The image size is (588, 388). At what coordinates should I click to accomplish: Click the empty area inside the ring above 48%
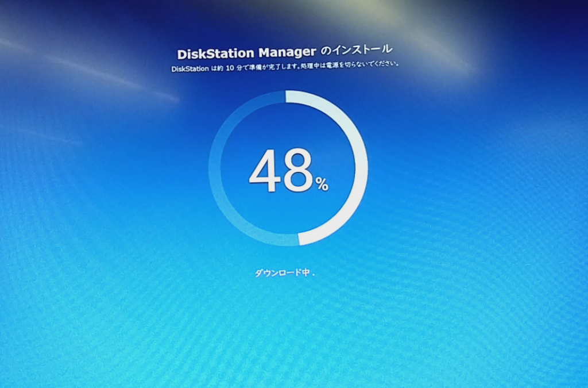pyautogui.click(x=287, y=126)
